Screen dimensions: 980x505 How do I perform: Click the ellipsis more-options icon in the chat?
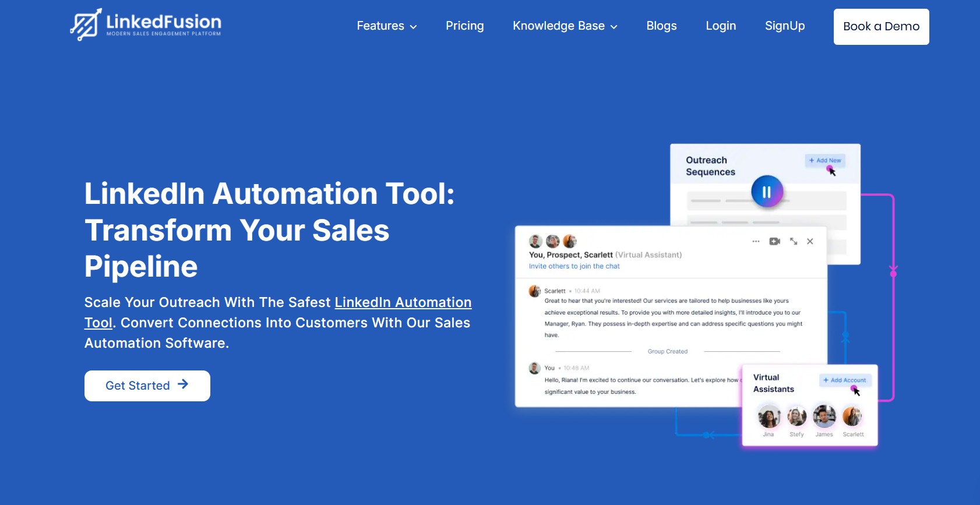pyautogui.click(x=756, y=241)
